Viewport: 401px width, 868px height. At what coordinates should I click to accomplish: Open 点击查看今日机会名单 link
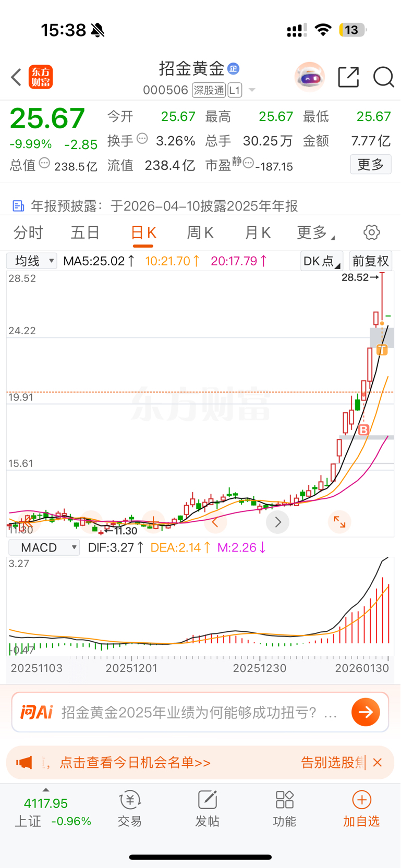135,763
